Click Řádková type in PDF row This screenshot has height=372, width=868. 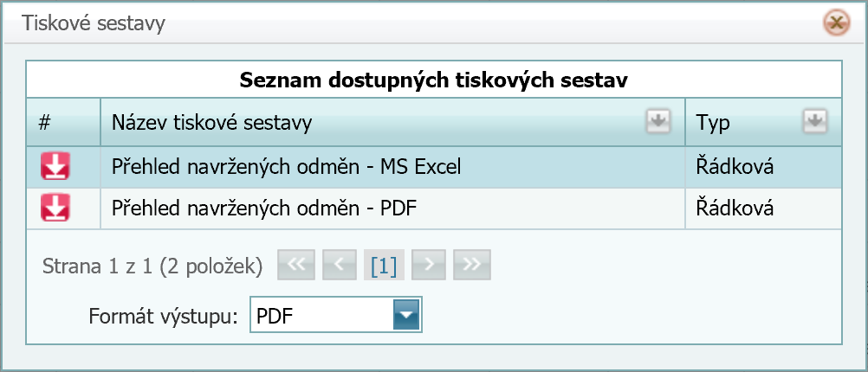coord(735,208)
